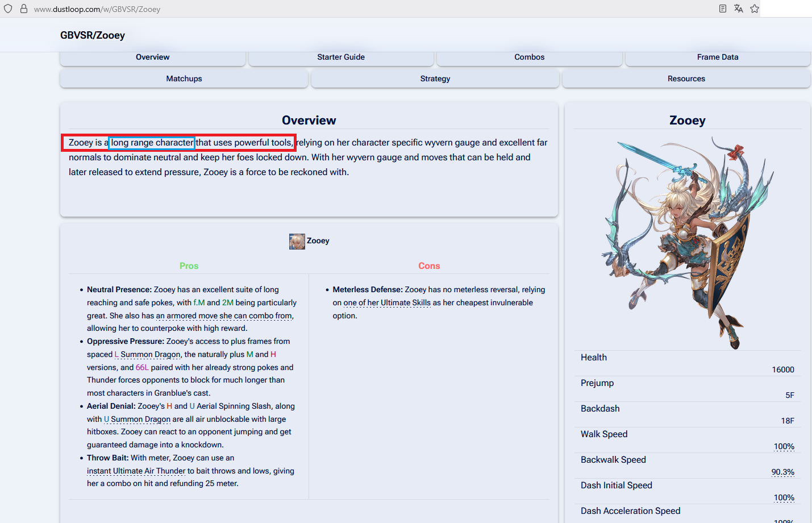812x523 pixels.
Task: Open the Resources tab
Action: [686, 79]
